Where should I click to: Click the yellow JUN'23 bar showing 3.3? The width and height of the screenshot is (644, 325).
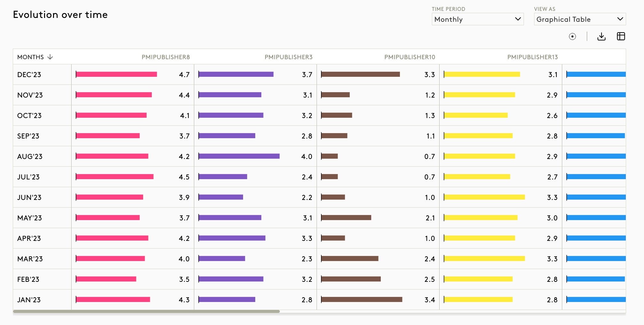(x=484, y=197)
